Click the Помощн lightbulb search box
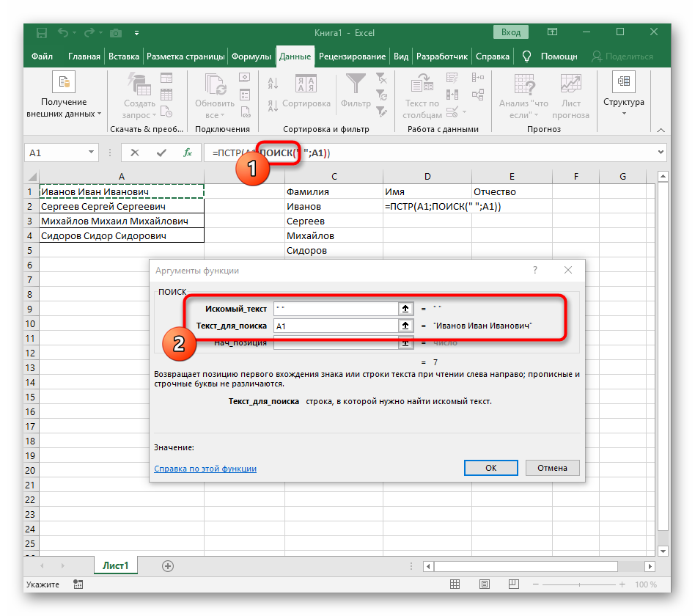 click(x=550, y=56)
